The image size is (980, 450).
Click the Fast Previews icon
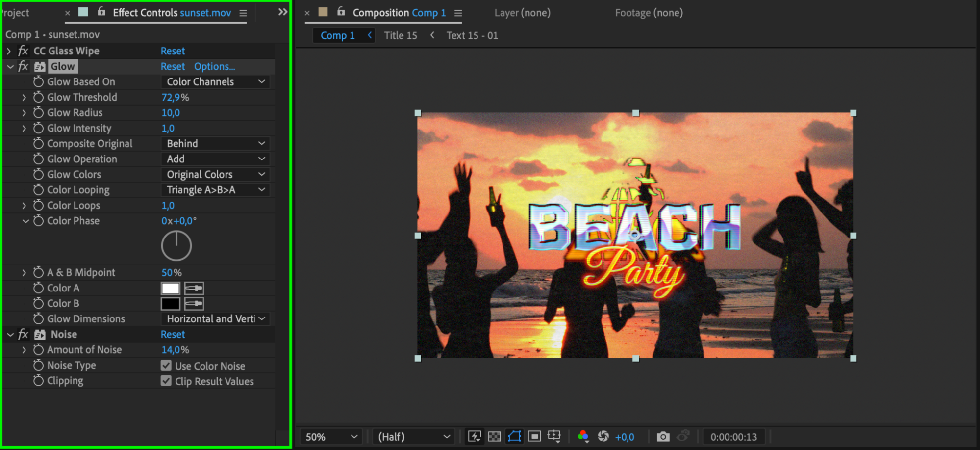pos(474,436)
